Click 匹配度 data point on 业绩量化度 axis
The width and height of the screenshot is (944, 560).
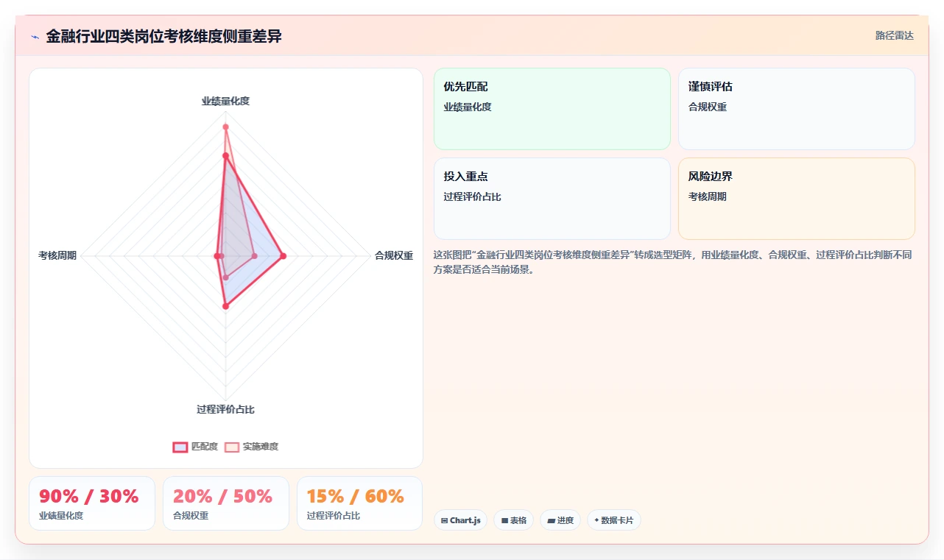226,156
